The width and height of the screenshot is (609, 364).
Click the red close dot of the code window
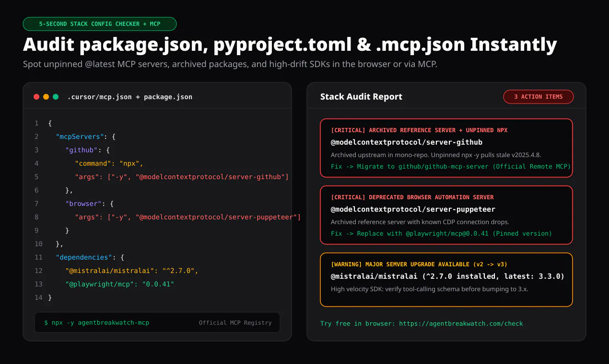tap(36, 97)
